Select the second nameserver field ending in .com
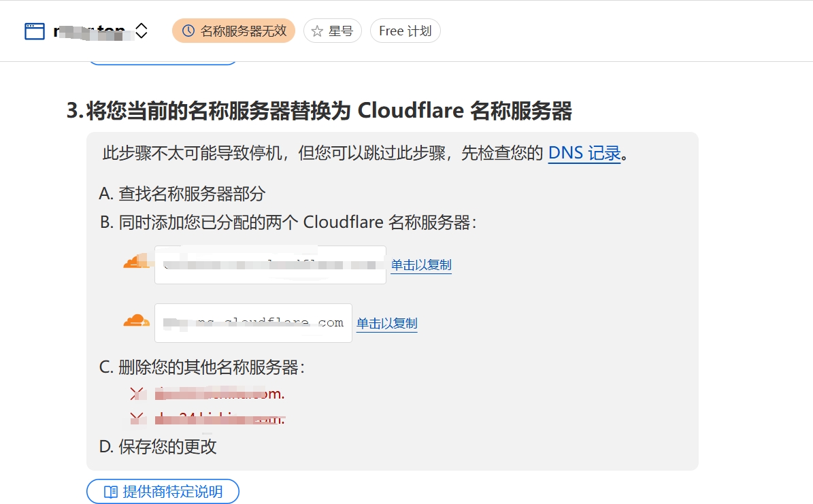Image resolution: width=813 pixels, height=504 pixels. (x=253, y=323)
